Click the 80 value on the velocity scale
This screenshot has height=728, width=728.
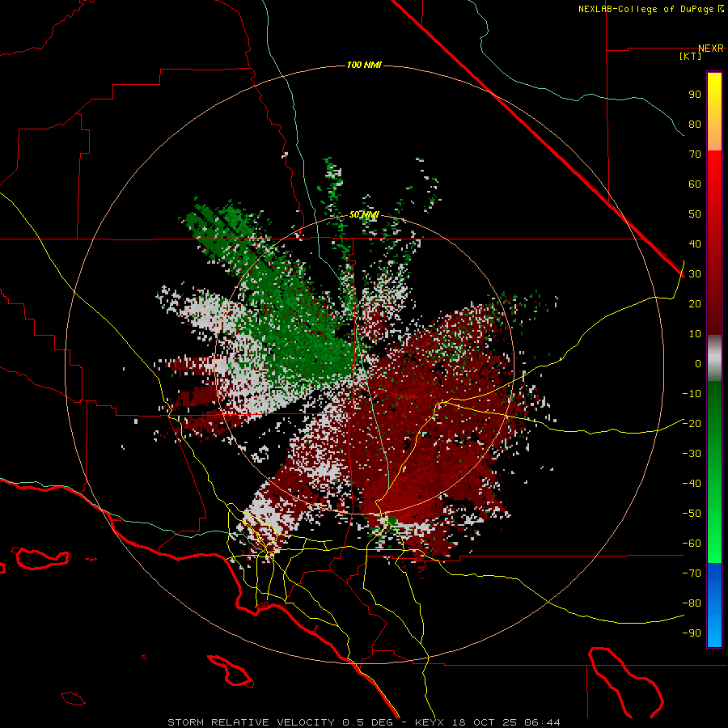point(695,124)
